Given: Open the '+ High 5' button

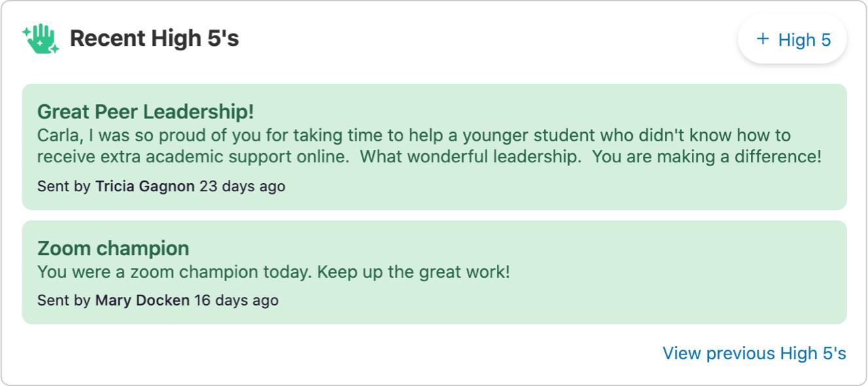Looking at the screenshot, I should click(x=791, y=39).
